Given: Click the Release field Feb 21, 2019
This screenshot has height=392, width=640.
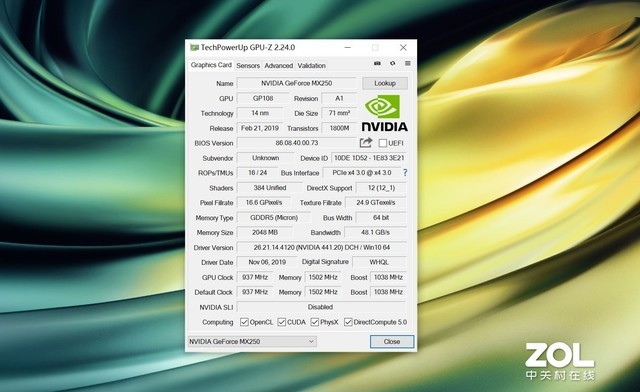Looking at the screenshot, I should (260, 128).
